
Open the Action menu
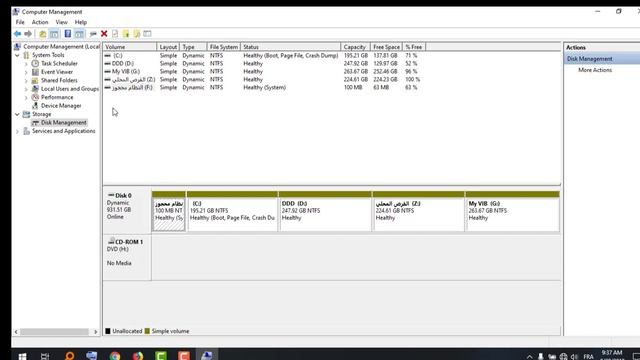click(40, 22)
